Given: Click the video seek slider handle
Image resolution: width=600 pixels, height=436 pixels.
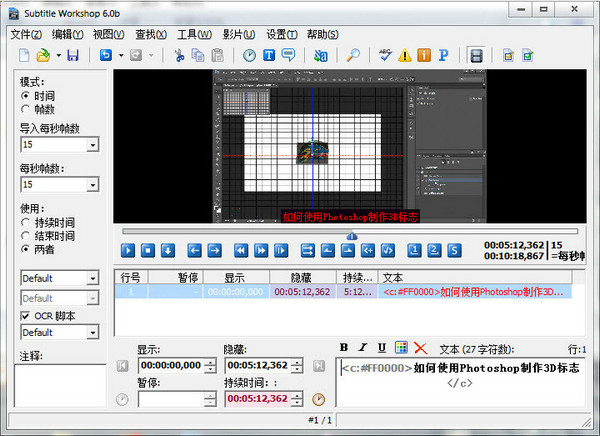Looking at the screenshot, I should (x=351, y=235).
